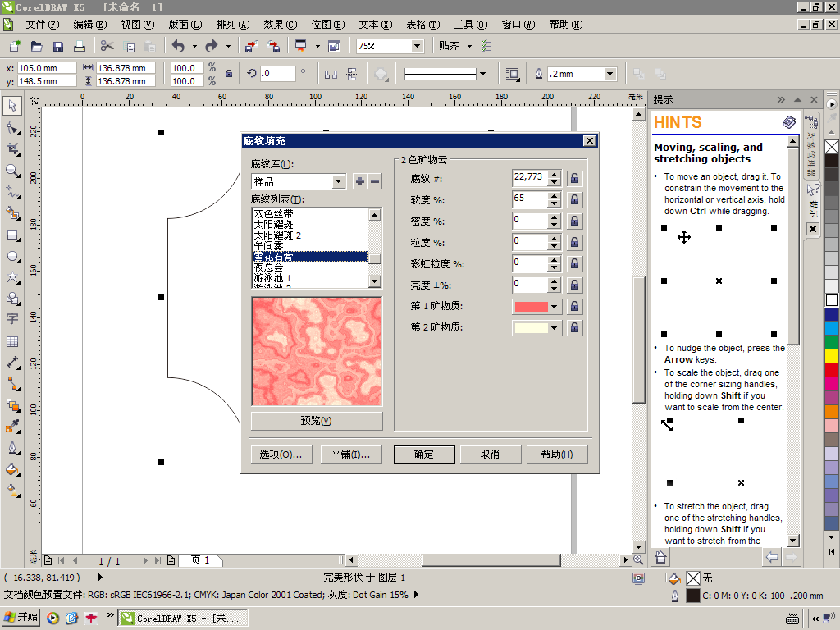Image resolution: width=840 pixels, height=630 pixels.
Task: Select the Crop tool
Action: [x=12, y=149]
